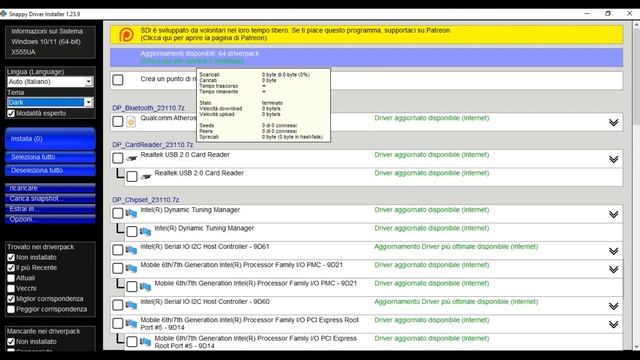Expand Serial IO I2C 9D61 row chevron

pyautogui.click(x=613, y=251)
